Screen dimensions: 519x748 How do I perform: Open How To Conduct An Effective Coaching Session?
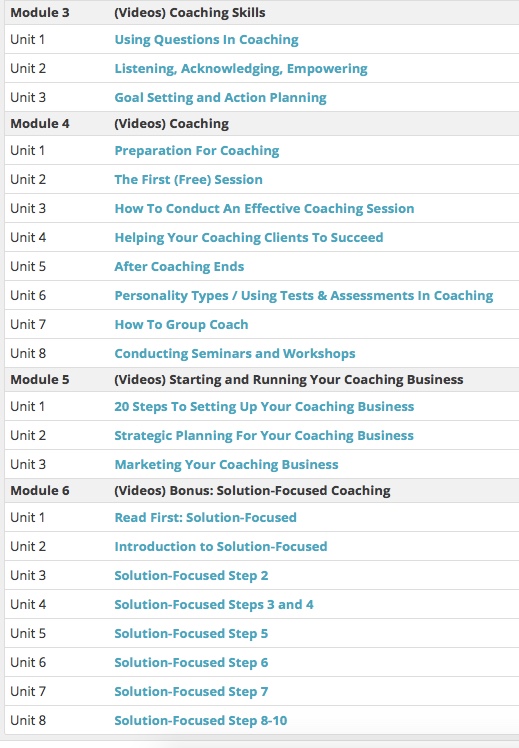[x=264, y=209]
